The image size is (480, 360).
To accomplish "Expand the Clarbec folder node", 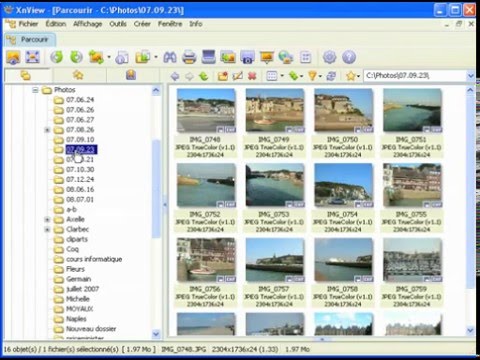I will (x=47, y=229).
